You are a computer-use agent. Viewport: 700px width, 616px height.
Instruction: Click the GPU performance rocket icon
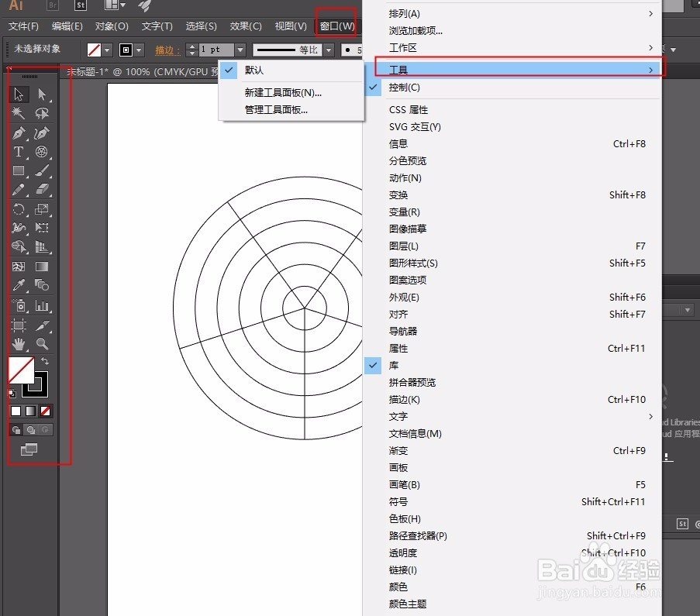pos(143,5)
